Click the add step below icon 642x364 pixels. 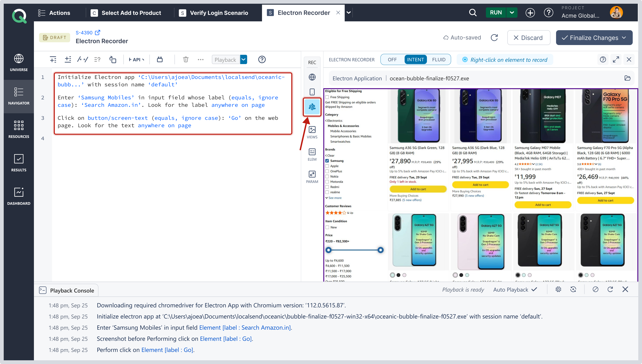pyautogui.click(x=68, y=59)
